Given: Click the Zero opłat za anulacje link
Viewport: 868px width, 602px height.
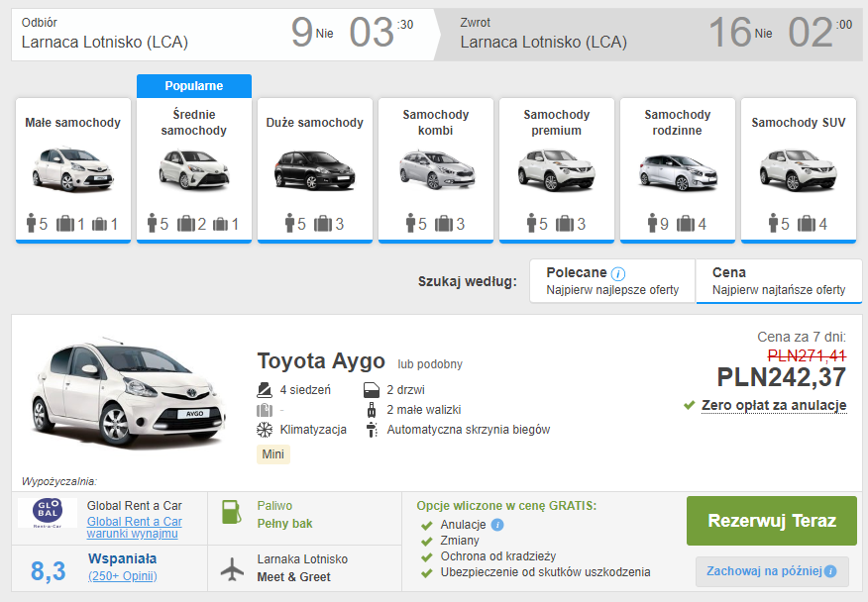Looking at the screenshot, I should pos(774,406).
